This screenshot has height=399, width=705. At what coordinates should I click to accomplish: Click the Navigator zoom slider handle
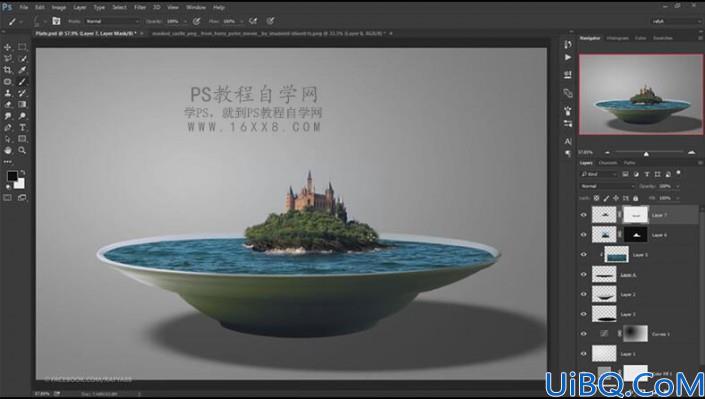[x=646, y=154]
